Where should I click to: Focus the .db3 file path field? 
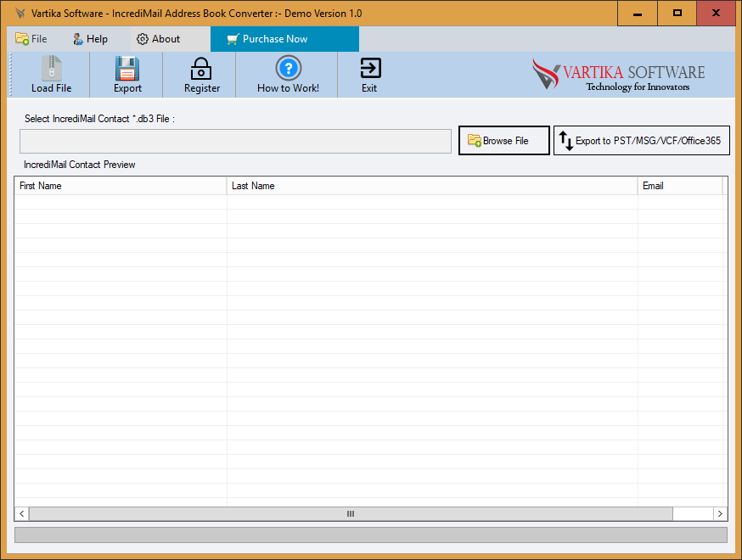[235, 141]
